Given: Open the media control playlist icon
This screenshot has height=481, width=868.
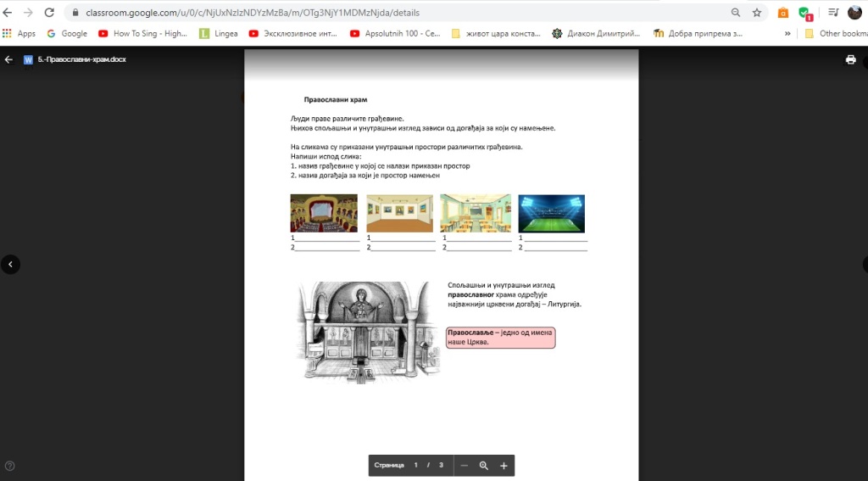Looking at the screenshot, I should point(833,12).
